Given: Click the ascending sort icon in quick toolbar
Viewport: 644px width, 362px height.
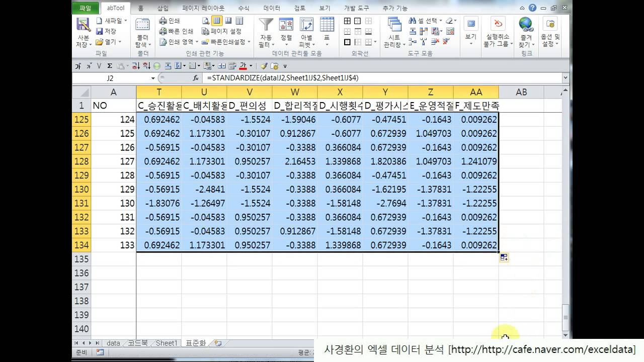Looking at the screenshot, I should point(136,66).
